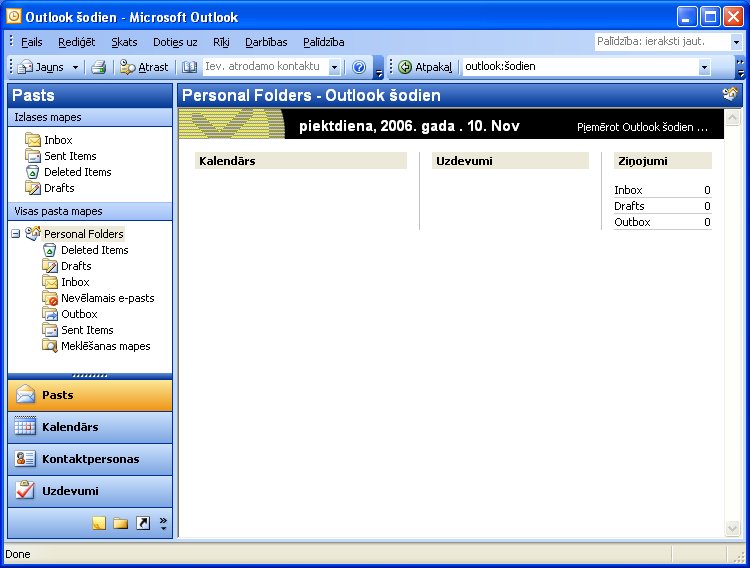
Task: Open Sent Items under Personal Folders
Action: coord(87,330)
